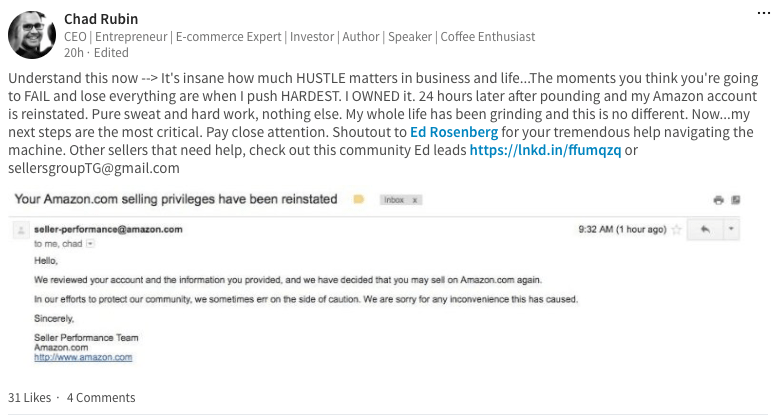Print the email using the printer icon

[718, 200]
